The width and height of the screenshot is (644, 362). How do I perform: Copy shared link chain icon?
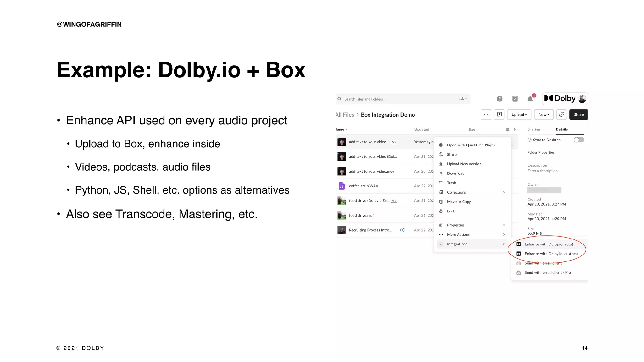pyautogui.click(x=561, y=115)
